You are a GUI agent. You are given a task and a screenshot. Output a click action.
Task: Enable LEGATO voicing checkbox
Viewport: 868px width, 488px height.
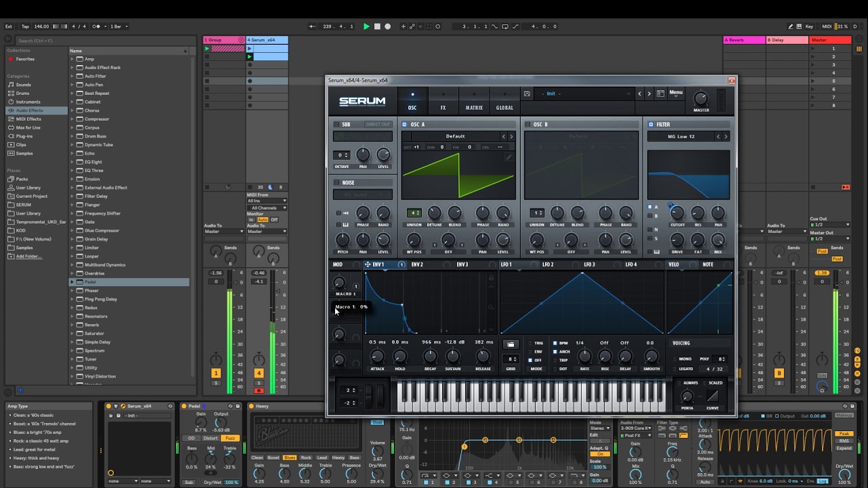pyautogui.click(x=675, y=369)
